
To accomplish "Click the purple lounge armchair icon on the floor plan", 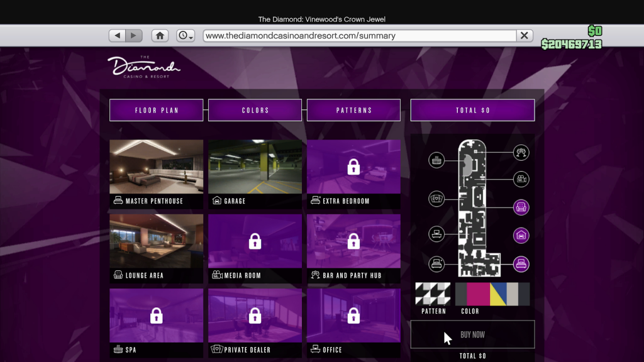I will point(521,207).
